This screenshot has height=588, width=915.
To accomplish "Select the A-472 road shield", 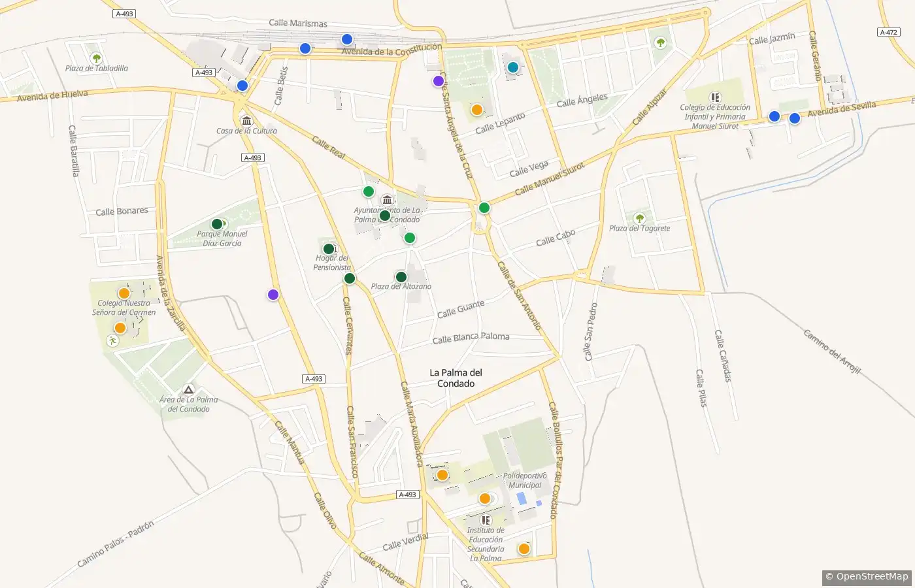I will (x=888, y=32).
